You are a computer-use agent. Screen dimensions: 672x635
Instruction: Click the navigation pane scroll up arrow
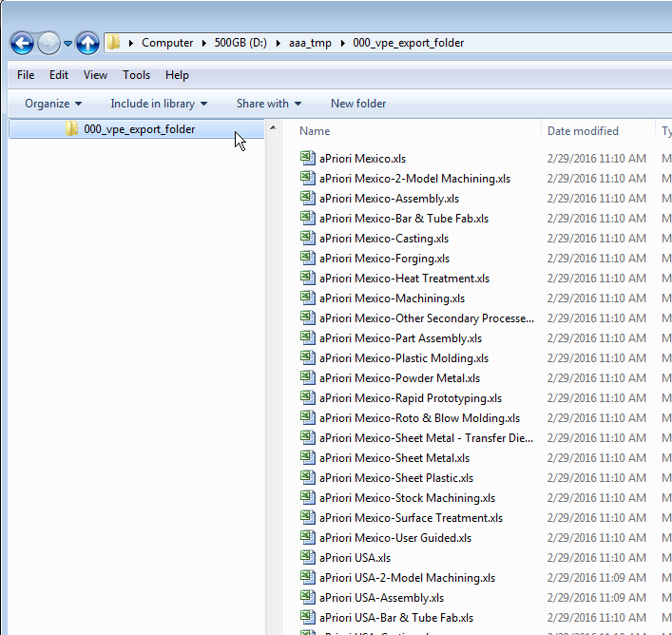tap(273, 127)
